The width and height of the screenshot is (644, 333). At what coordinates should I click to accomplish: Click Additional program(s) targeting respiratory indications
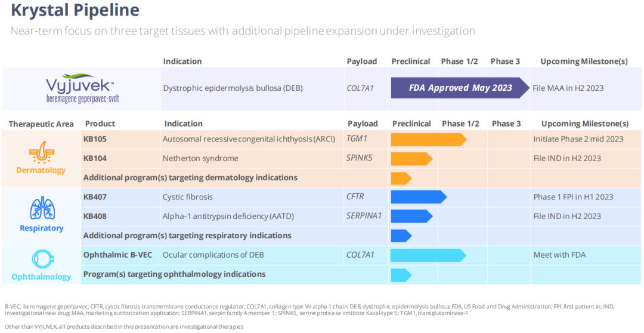click(187, 235)
